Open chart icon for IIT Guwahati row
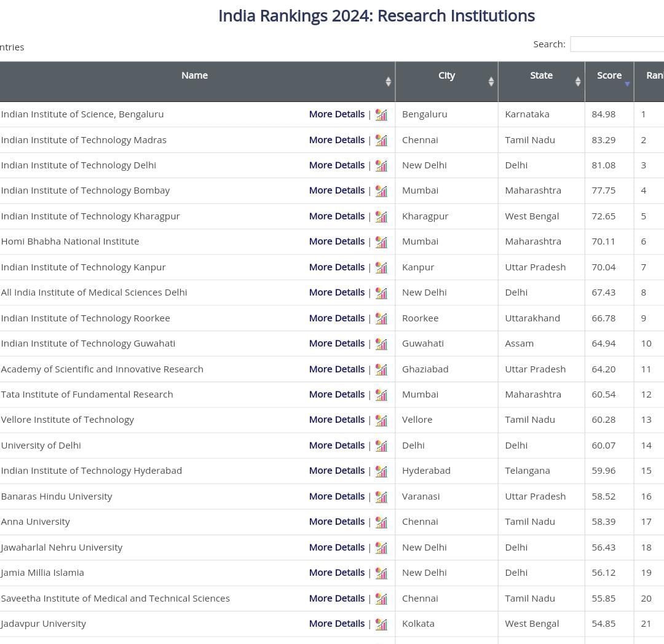This screenshot has width=664, height=644. click(381, 344)
